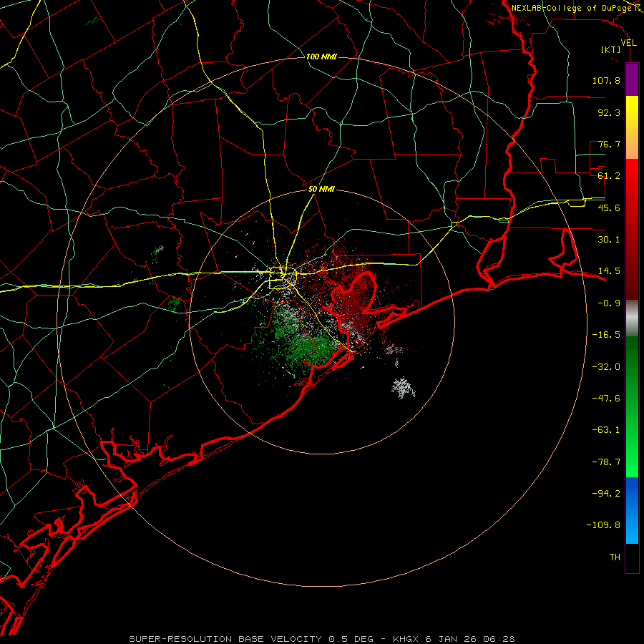Viewport: 644px width, 644px height.
Task: Pick the blue segment of the color bar
Action: (632, 510)
